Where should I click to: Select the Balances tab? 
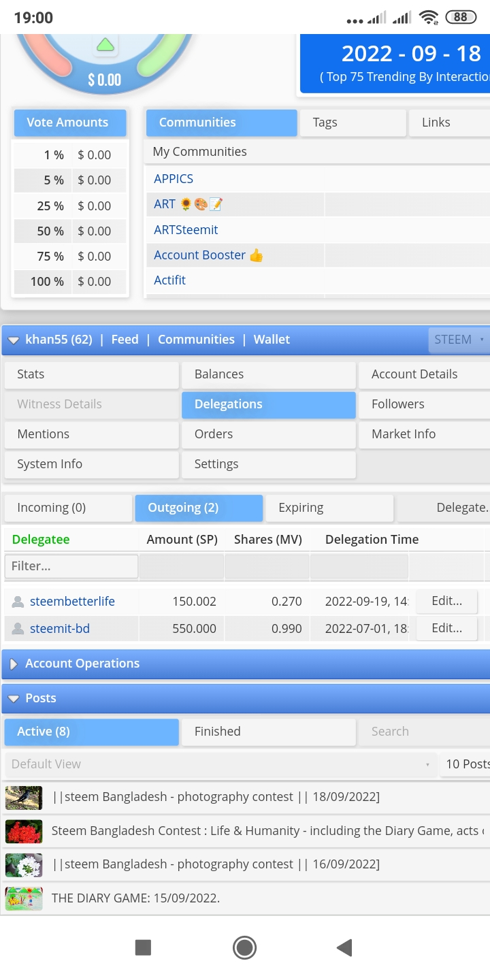tap(268, 374)
